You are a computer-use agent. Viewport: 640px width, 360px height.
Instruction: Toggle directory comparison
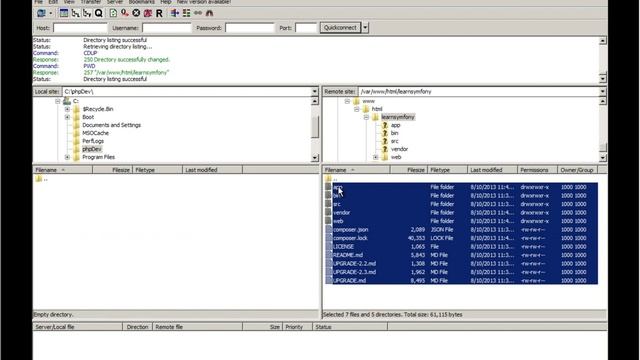pos(186,13)
